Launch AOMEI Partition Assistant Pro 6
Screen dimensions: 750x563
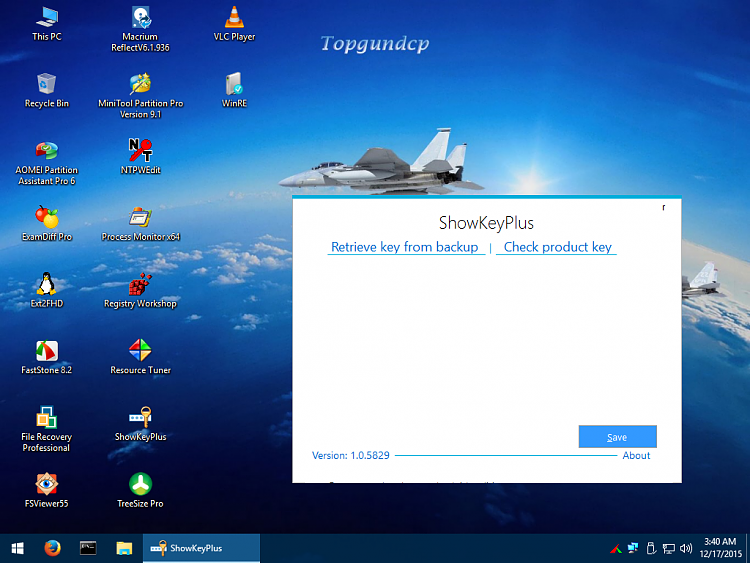coord(46,163)
